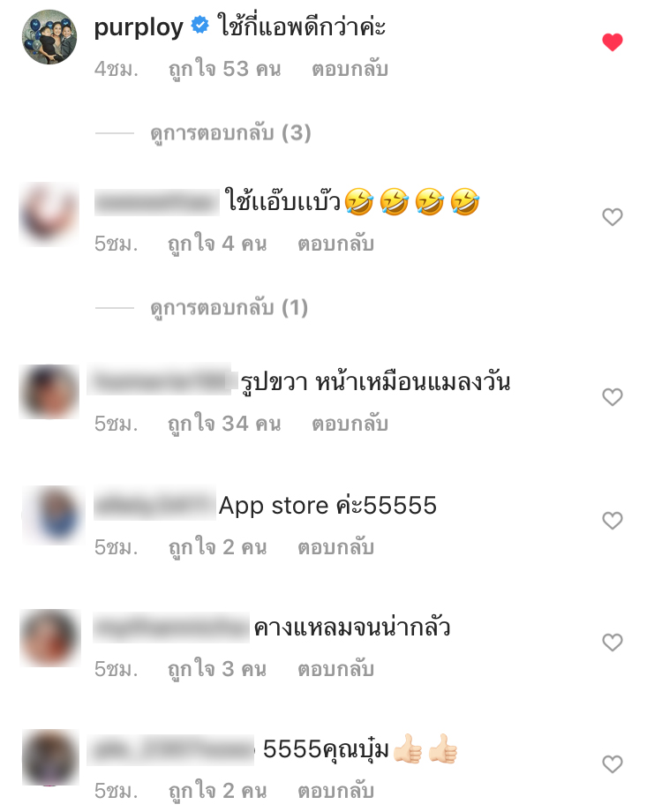The height and width of the screenshot is (812, 662).
Task: Open avatar of 'คางแหลมจนน่ากลัว' commenter
Action: 50,637
